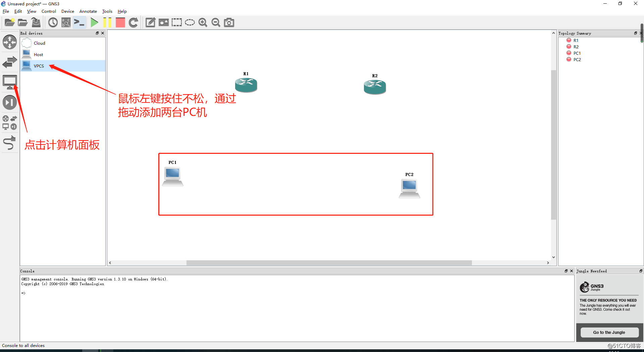Reload all devices icon
This screenshot has width=644, height=352.
point(133,23)
